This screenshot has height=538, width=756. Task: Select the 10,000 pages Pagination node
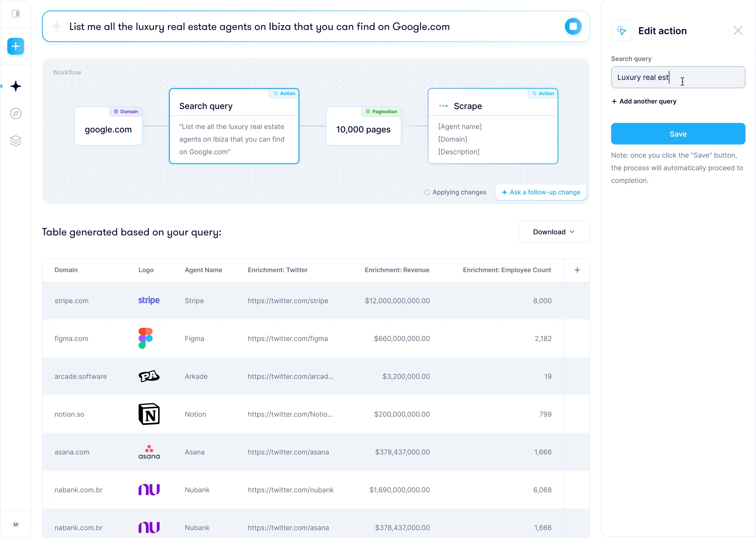click(363, 126)
